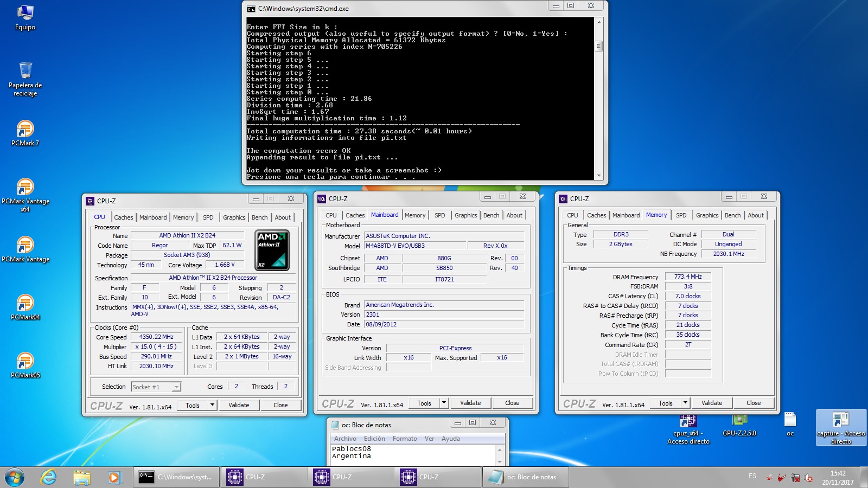This screenshot has width=868, height=488.
Task: Select the PCMark Vantage x64 shortcut
Action: click(x=25, y=195)
